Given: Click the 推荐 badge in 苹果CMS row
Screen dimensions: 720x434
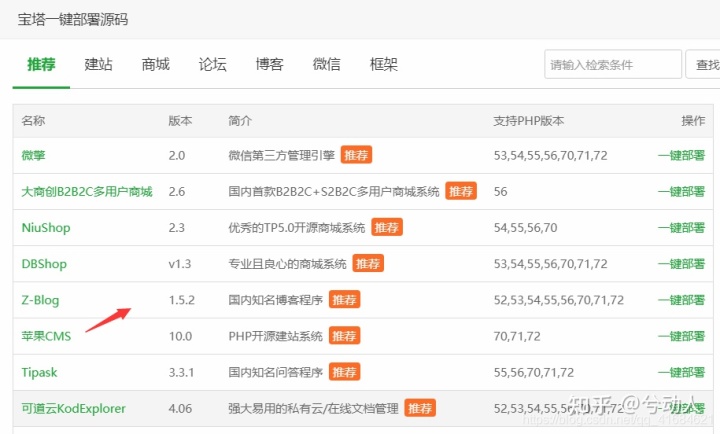Looking at the screenshot, I should click(344, 336).
